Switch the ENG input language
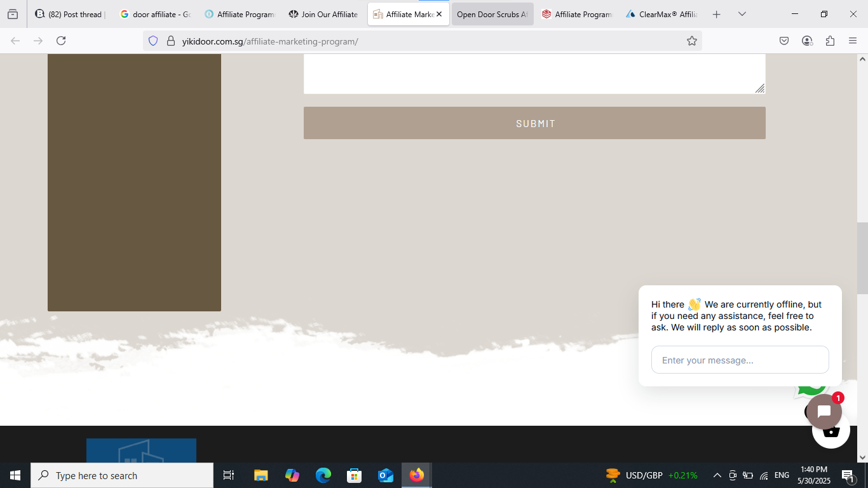 coord(782,475)
